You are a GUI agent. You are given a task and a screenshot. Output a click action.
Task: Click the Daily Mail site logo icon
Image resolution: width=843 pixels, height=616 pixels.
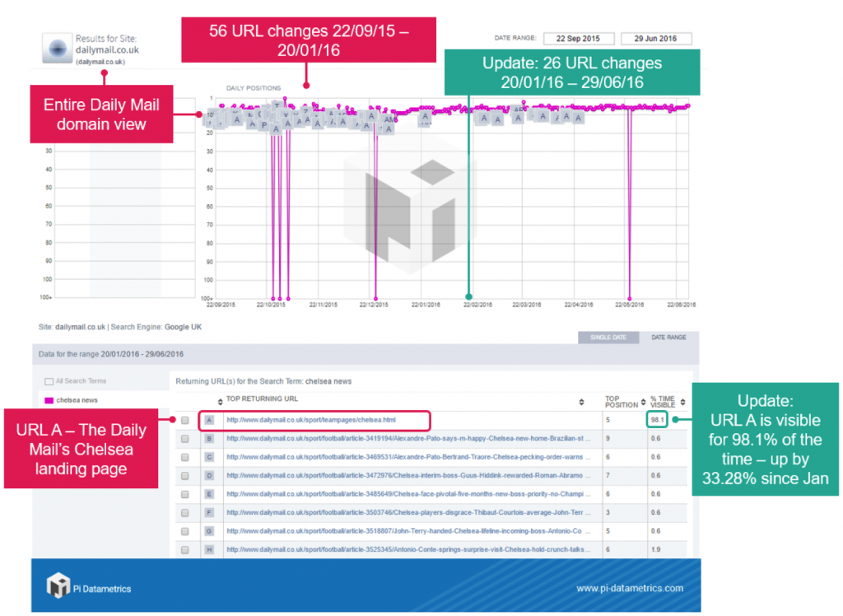click(x=57, y=49)
